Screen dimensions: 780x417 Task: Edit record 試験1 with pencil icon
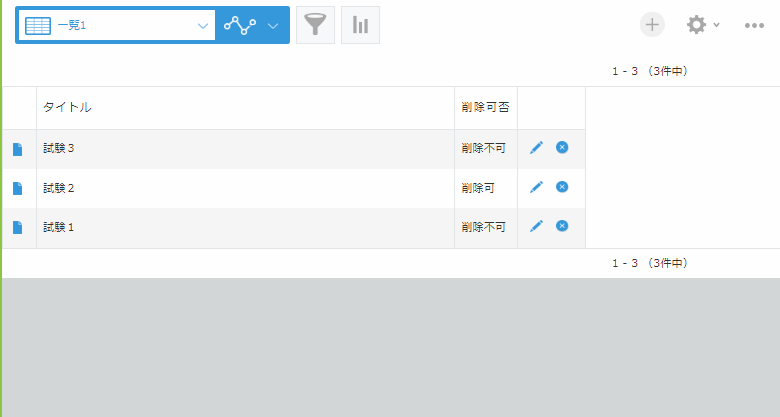point(536,227)
